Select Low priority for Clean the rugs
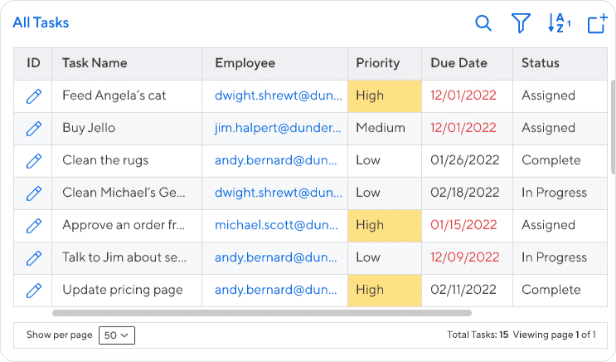The height and width of the screenshot is (362, 616). click(385, 161)
